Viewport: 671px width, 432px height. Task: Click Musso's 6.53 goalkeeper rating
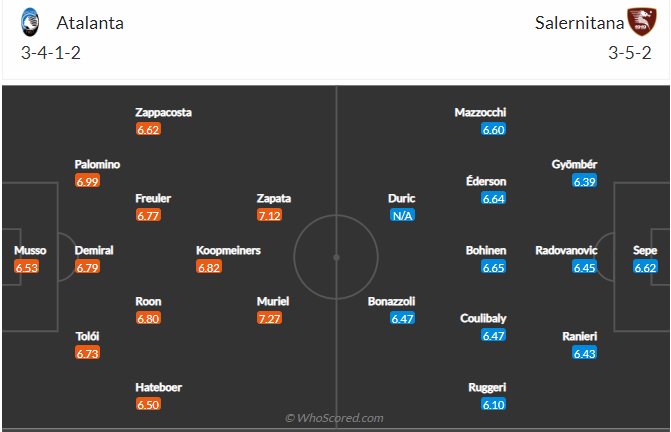pyautogui.click(x=26, y=267)
